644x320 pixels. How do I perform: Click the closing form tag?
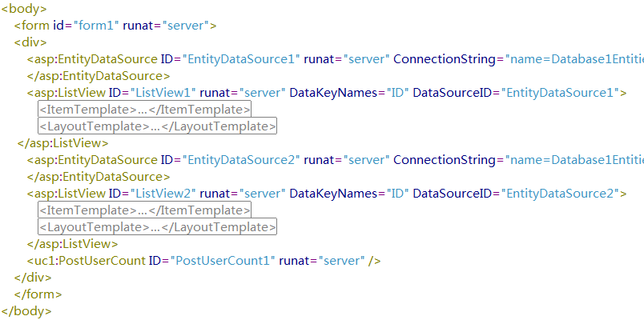38,294
